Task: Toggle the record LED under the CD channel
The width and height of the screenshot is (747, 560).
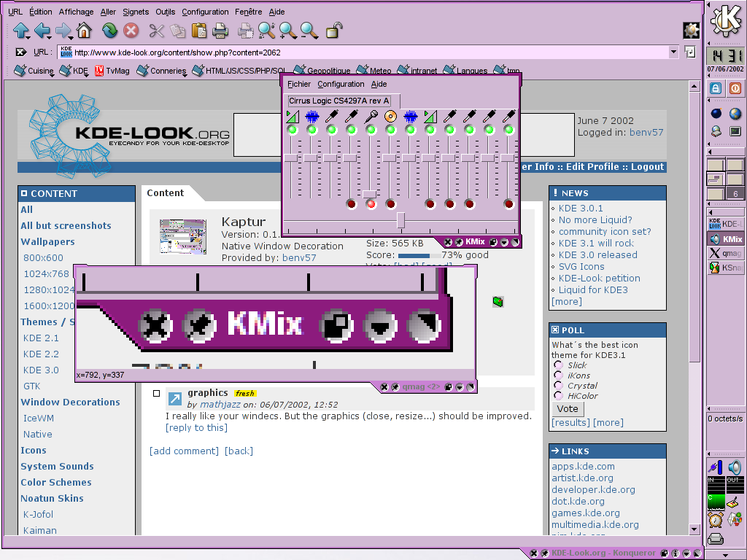Action: pos(391,204)
